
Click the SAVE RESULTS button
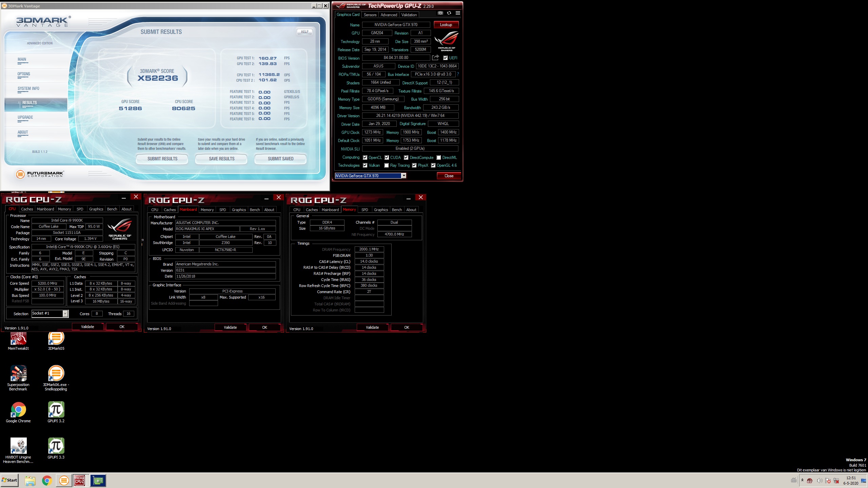221,159
